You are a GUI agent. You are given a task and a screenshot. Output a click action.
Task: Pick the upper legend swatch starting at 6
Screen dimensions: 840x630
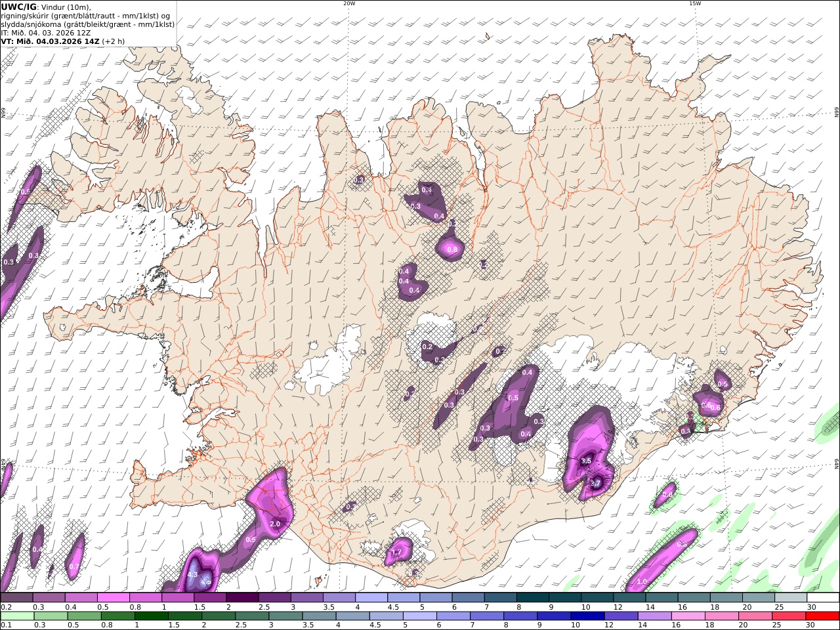(x=467, y=598)
